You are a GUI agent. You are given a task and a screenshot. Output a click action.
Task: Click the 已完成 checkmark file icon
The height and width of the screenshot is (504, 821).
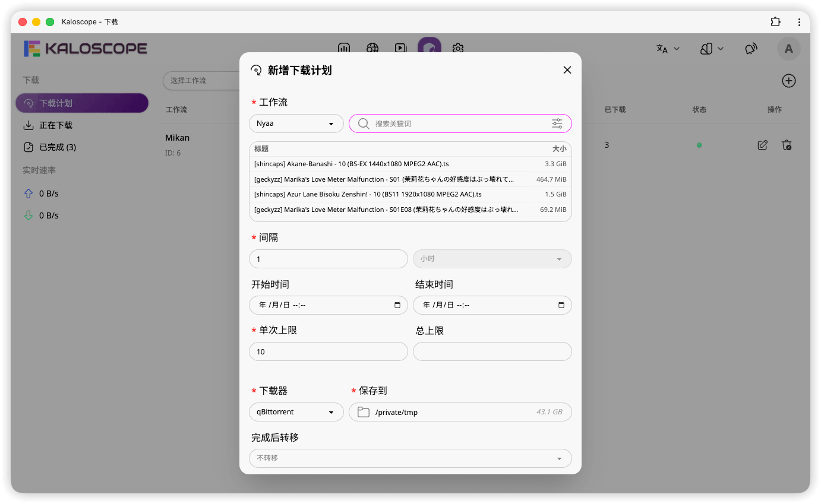tap(28, 147)
